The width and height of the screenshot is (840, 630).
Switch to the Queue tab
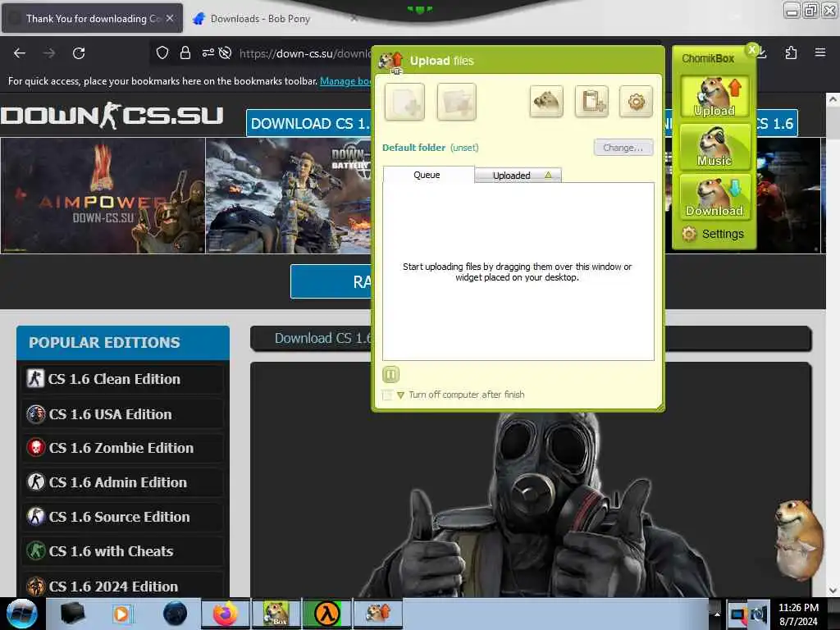pos(427,175)
